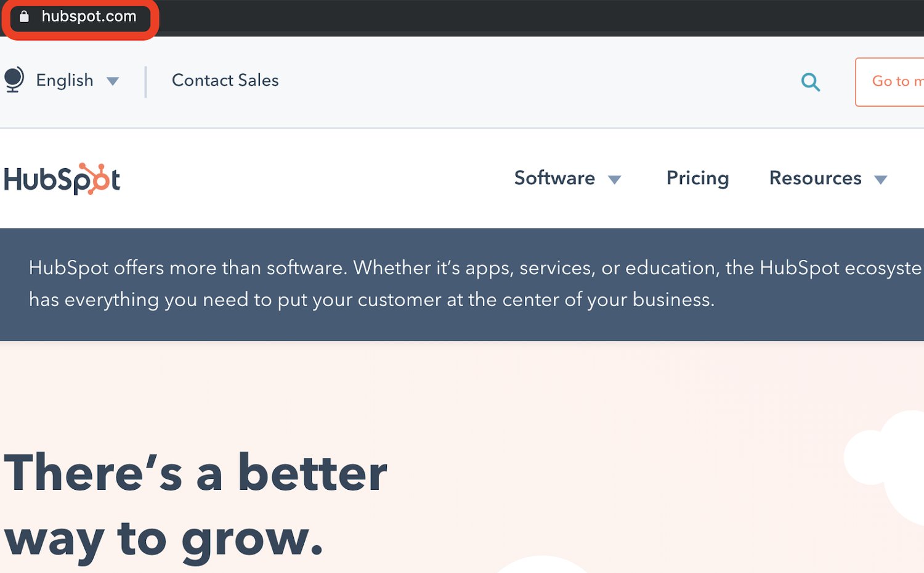Open the Software menu item

coord(554,178)
